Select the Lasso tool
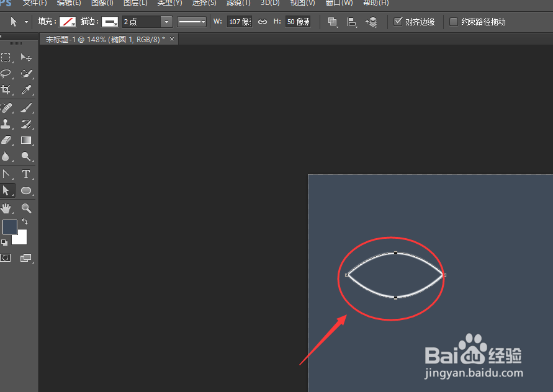The image size is (553, 392). point(6,74)
